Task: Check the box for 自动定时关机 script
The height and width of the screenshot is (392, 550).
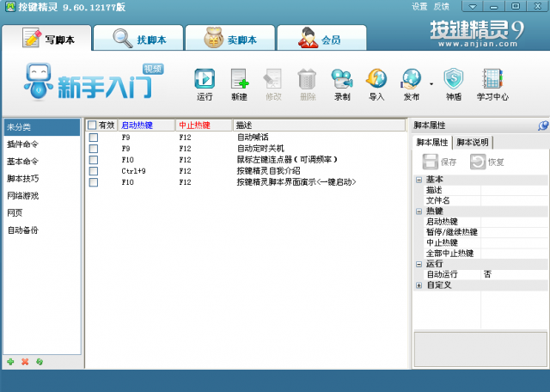Action: coord(94,149)
